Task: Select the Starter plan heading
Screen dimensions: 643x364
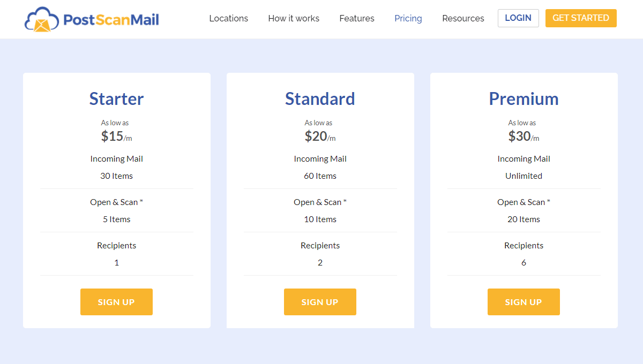Action: coord(116,99)
